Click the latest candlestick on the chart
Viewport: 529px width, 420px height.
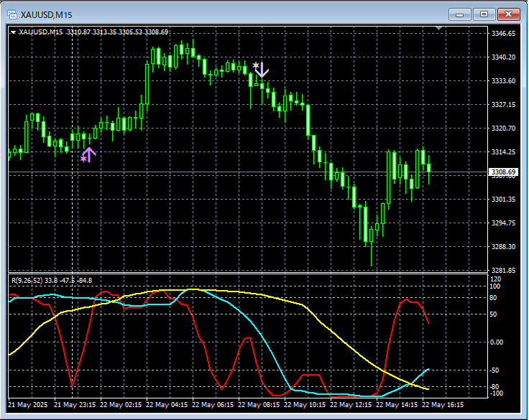pyautogui.click(x=429, y=168)
